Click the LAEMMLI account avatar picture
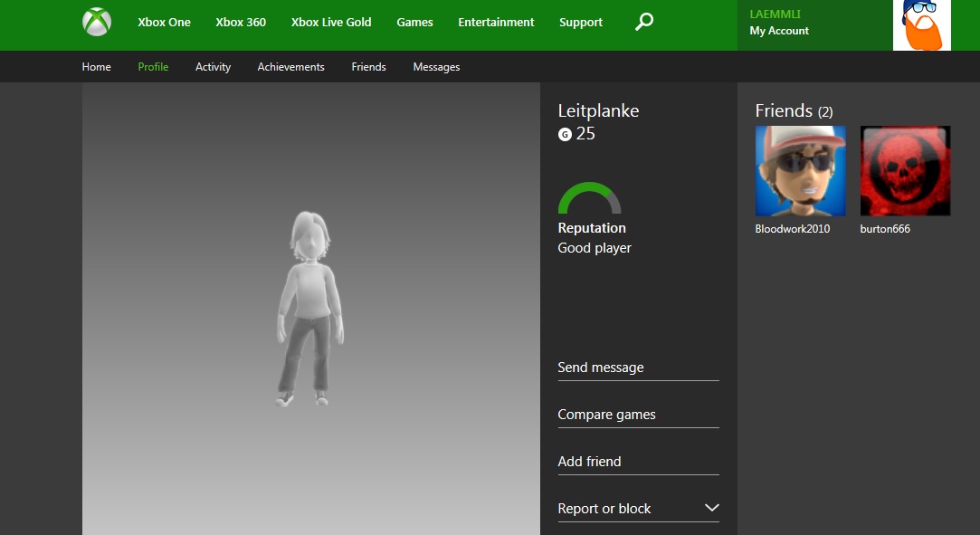 point(922,25)
